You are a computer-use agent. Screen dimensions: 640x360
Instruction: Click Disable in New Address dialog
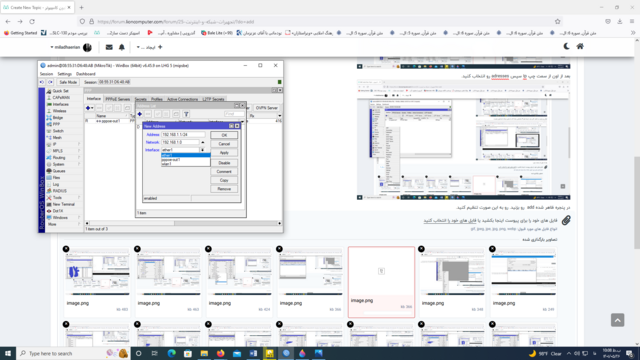click(x=224, y=163)
